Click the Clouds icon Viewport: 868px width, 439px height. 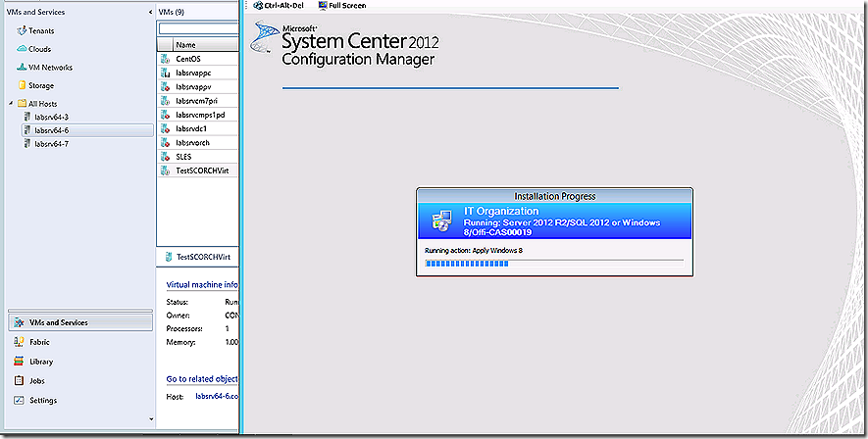(22, 49)
